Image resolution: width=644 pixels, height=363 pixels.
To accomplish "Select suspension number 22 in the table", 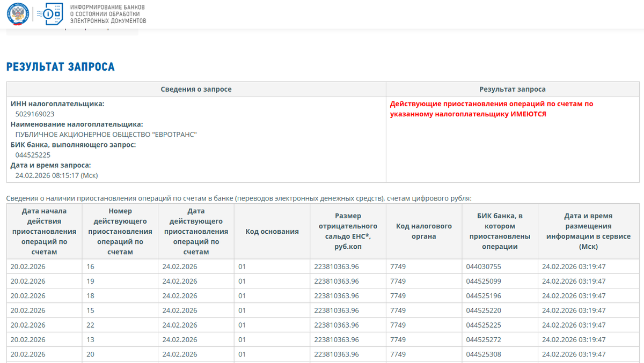I will coord(90,325).
